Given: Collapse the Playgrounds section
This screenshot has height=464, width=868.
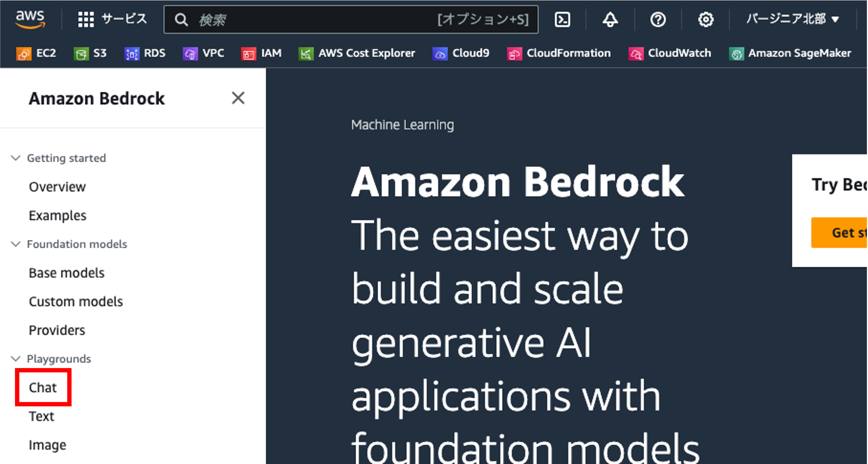Looking at the screenshot, I should [16, 359].
